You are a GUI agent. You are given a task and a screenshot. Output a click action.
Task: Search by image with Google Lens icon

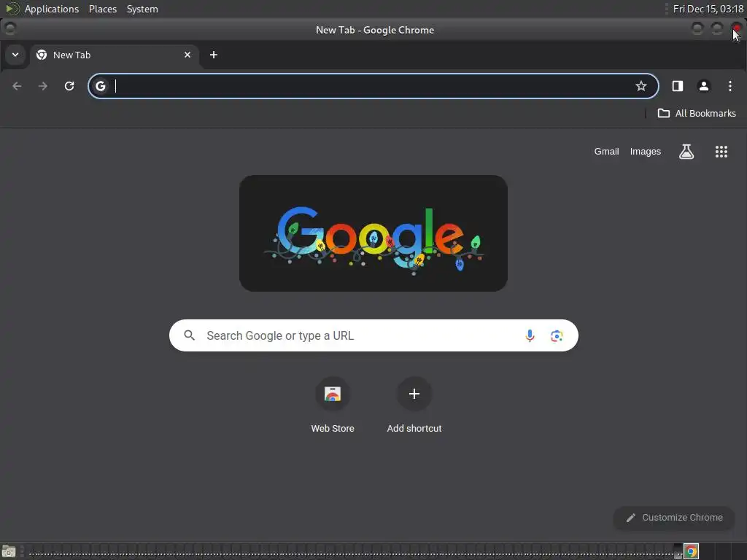557,335
